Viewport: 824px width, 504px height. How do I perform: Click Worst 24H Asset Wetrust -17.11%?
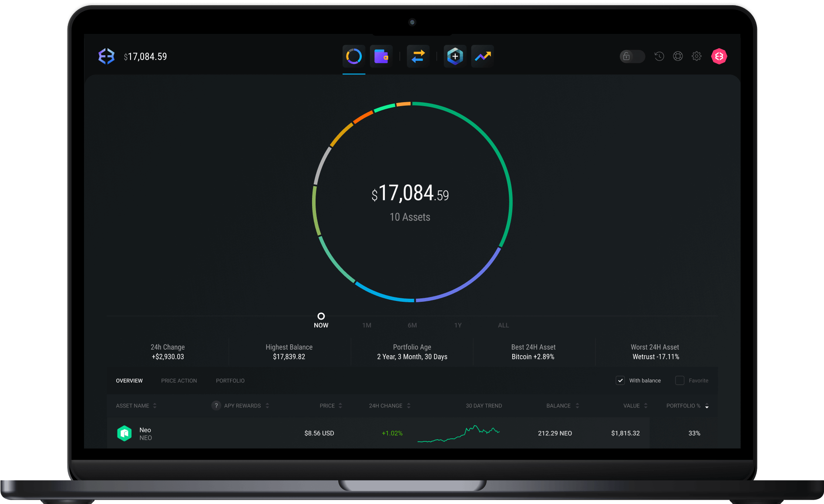(656, 357)
